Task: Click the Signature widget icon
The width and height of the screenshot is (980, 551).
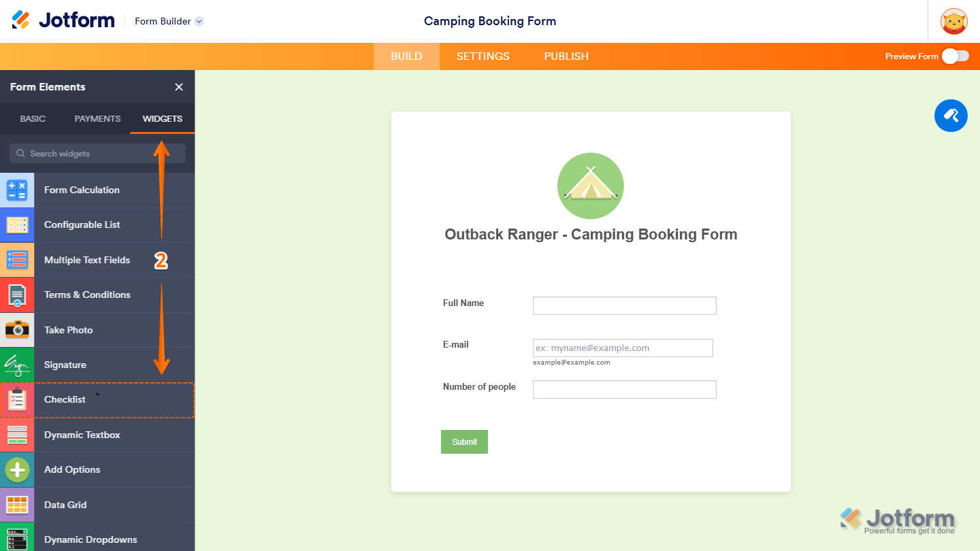Action: pyautogui.click(x=17, y=365)
